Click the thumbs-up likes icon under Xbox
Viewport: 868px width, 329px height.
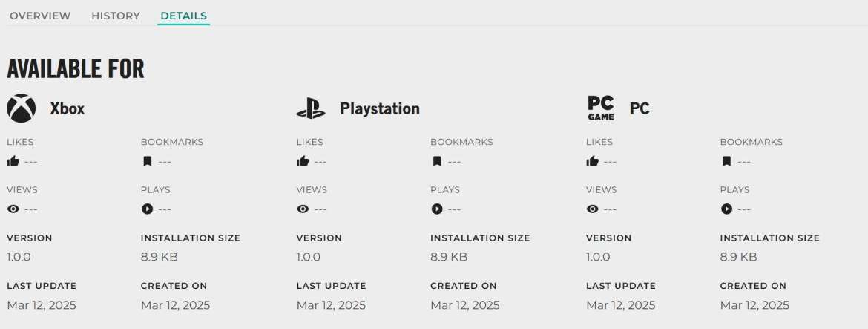click(13, 161)
